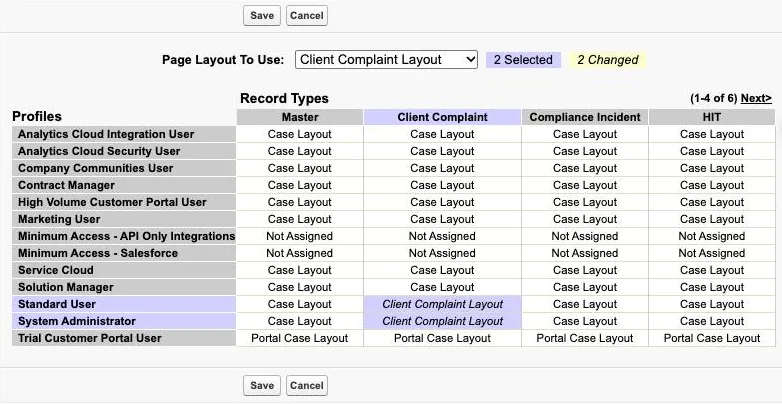Click Standard User's Compliance Incident Case Layout cell

pyautogui.click(x=585, y=304)
